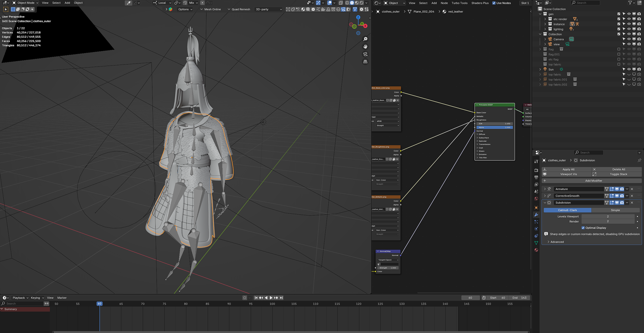
Task: Expand the Armature modifier panel
Action: click(x=545, y=189)
